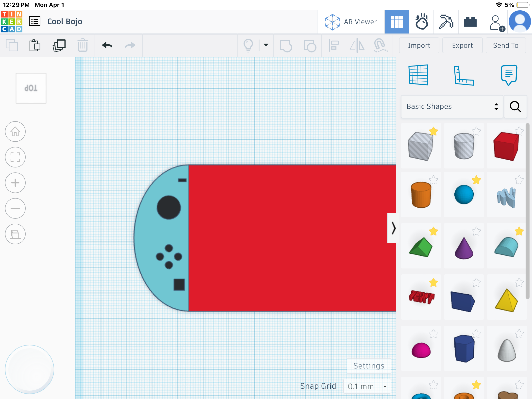The image size is (532, 399).
Task: Click the Home view button
Action: (x=15, y=132)
